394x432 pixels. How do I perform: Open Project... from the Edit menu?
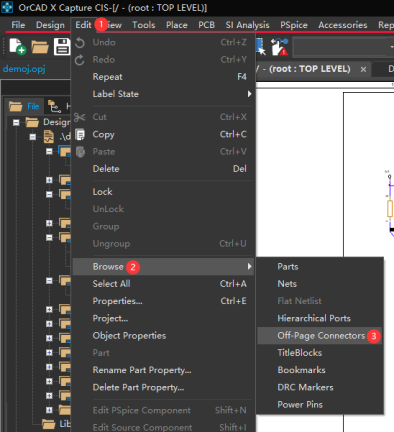coord(163,318)
